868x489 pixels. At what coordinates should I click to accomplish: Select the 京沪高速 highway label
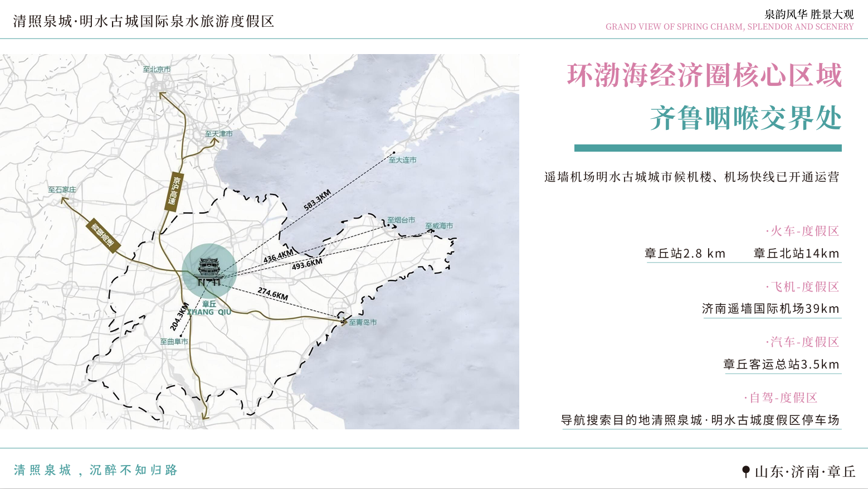(174, 192)
